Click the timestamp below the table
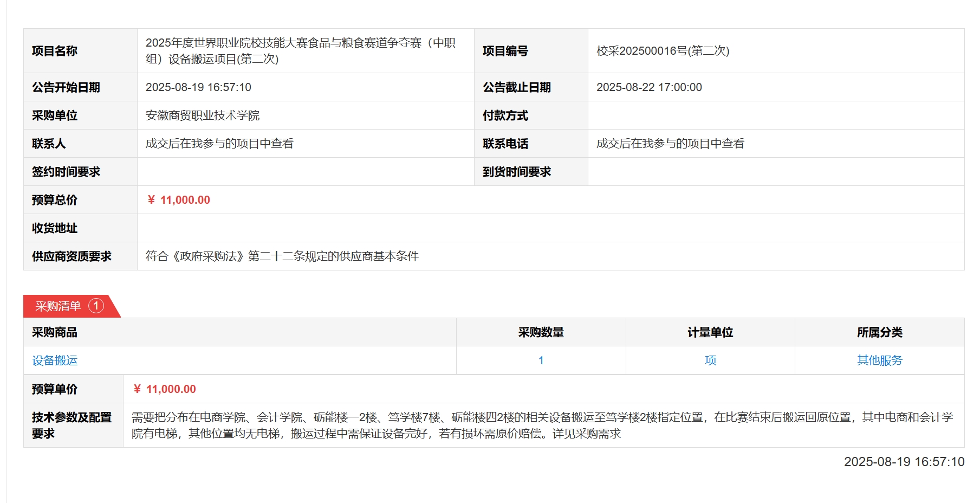980x503 pixels. coord(904,462)
